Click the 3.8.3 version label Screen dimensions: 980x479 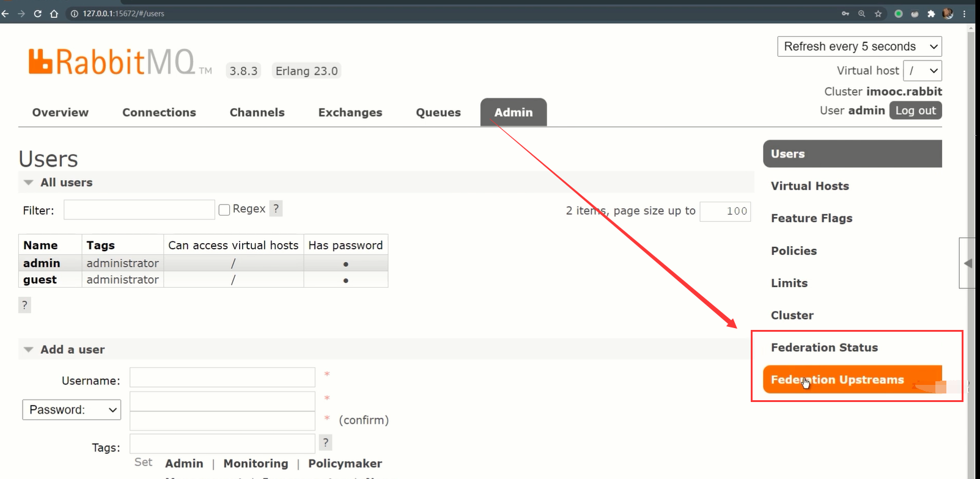pyautogui.click(x=243, y=71)
